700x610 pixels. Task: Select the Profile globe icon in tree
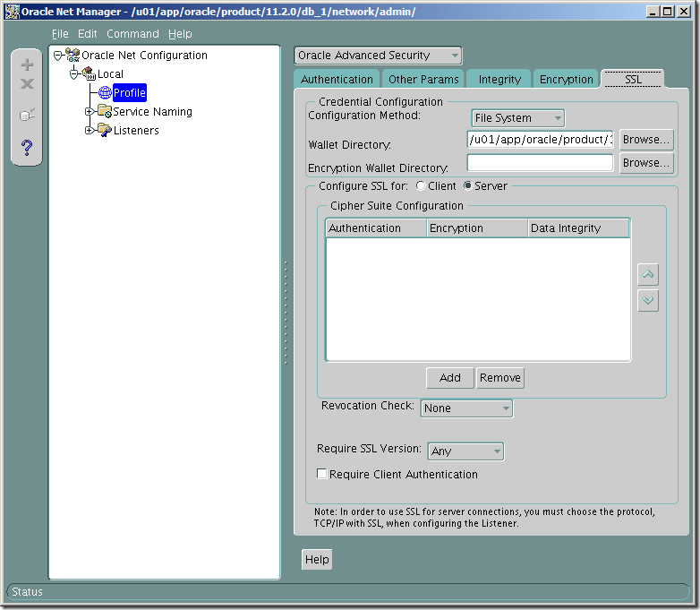point(105,93)
